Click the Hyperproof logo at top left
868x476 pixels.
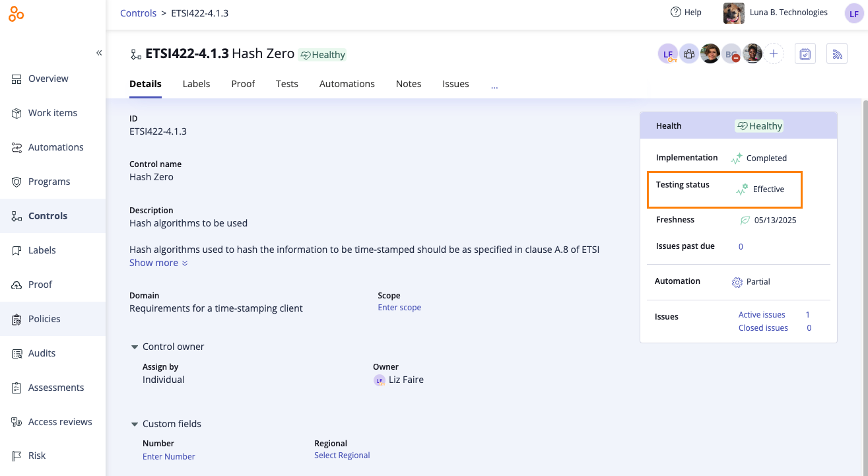click(x=17, y=13)
